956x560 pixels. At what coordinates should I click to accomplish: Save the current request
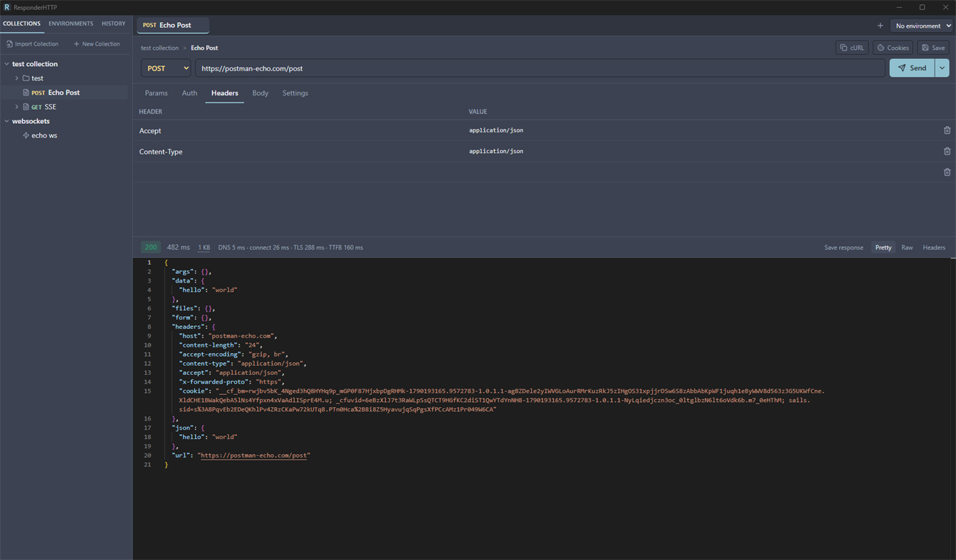click(933, 48)
